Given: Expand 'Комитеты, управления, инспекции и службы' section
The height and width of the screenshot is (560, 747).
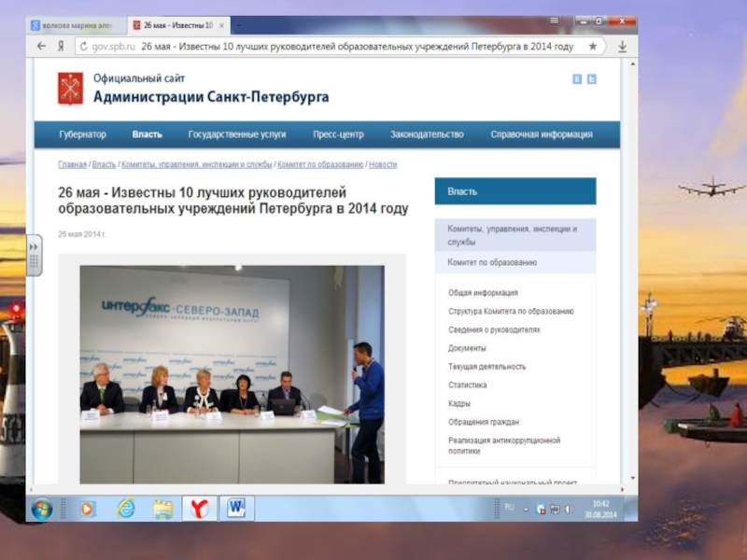Looking at the screenshot, I should pyautogui.click(x=512, y=235).
